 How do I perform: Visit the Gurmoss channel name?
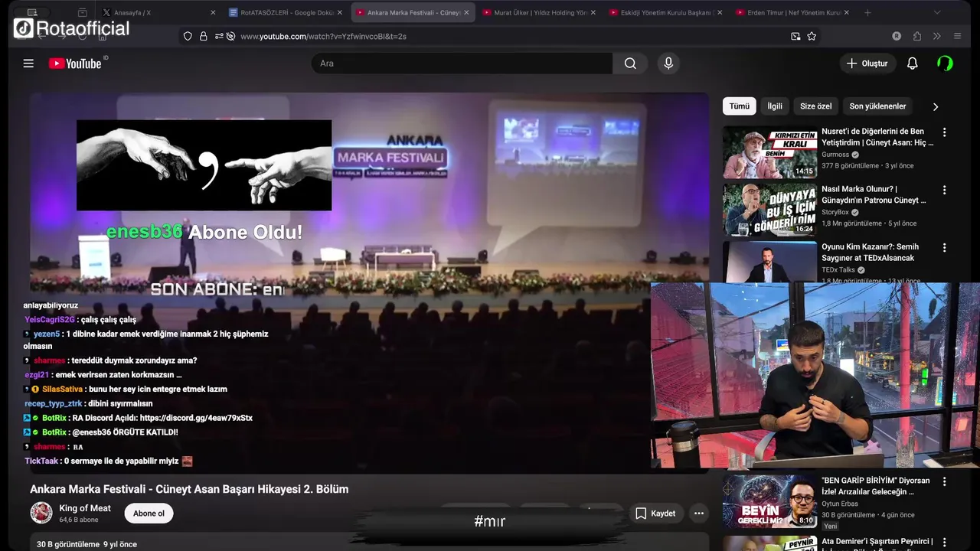[x=835, y=155]
